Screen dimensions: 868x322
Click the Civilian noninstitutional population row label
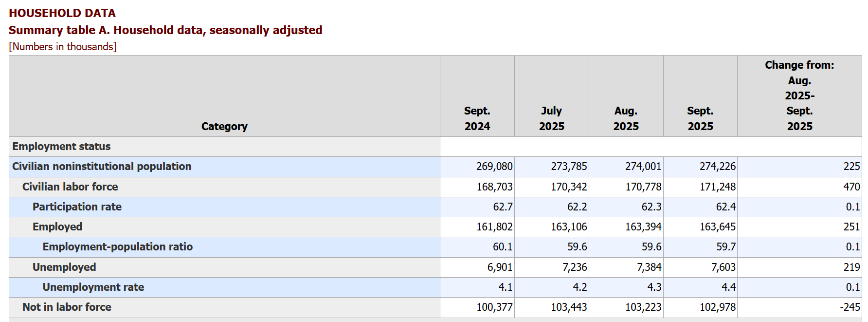[102, 167]
